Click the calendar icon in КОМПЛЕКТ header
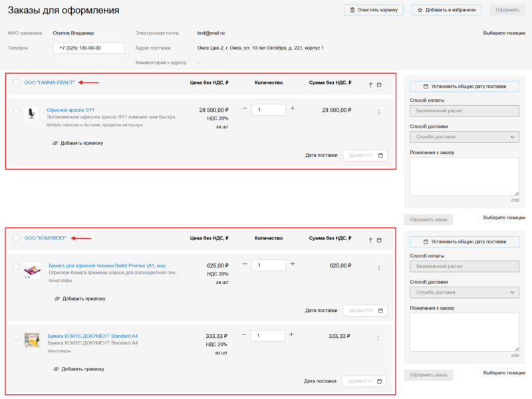Screen dimensions: 532x399 tap(379, 239)
